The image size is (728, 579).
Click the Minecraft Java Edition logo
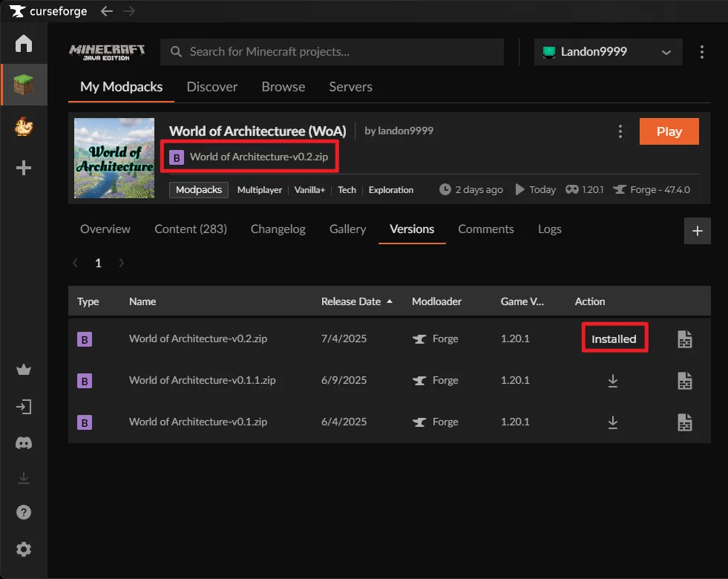[x=107, y=52]
